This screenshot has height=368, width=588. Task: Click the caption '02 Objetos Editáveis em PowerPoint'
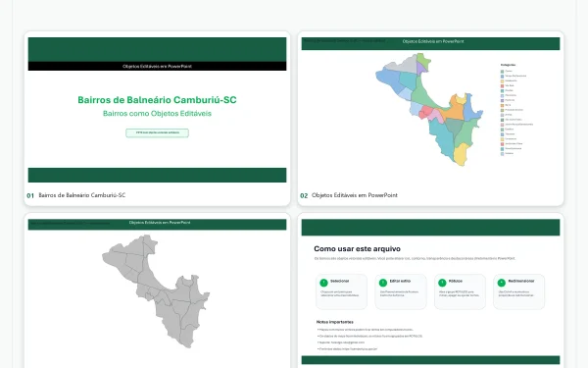[x=349, y=195]
